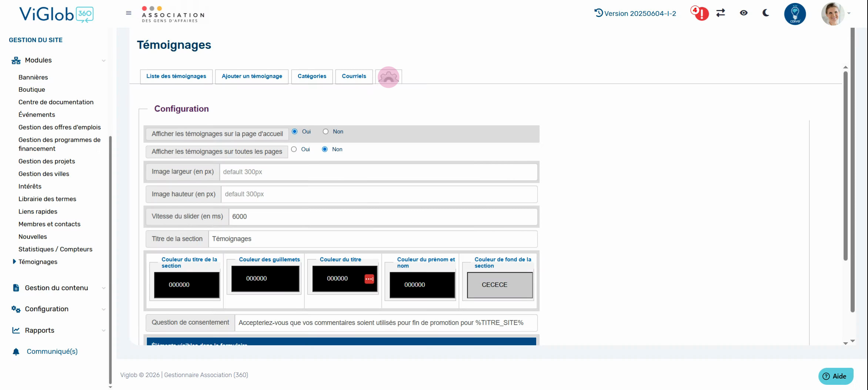Switch to the Courriels tab
Screen dimensions: 868x390
tap(354, 77)
